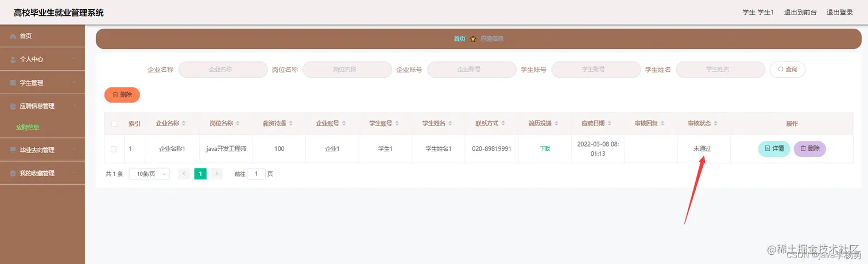The height and width of the screenshot is (264, 868).
Task: Click the icon beside 我的收藏管理
Action: (x=13, y=173)
